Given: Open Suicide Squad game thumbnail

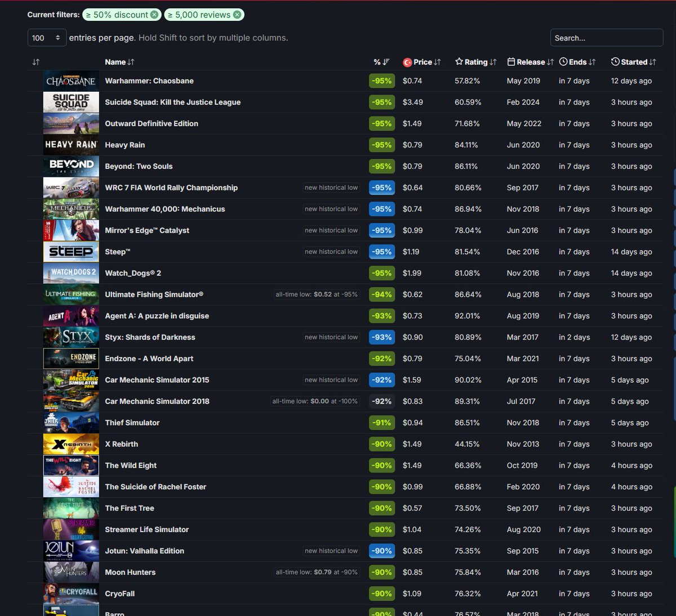Looking at the screenshot, I should click(x=71, y=102).
